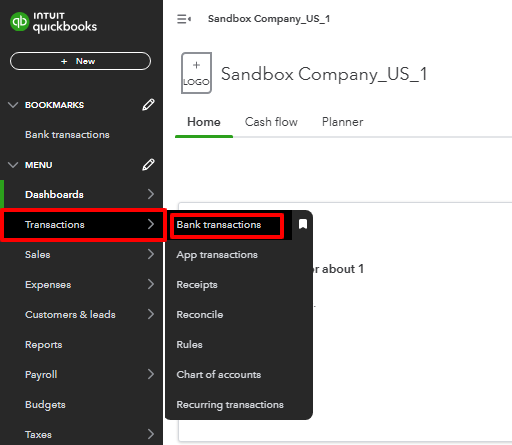
Task: Open Payroll in the sidebar
Action: pyautogui.click(x=41, y=375)
